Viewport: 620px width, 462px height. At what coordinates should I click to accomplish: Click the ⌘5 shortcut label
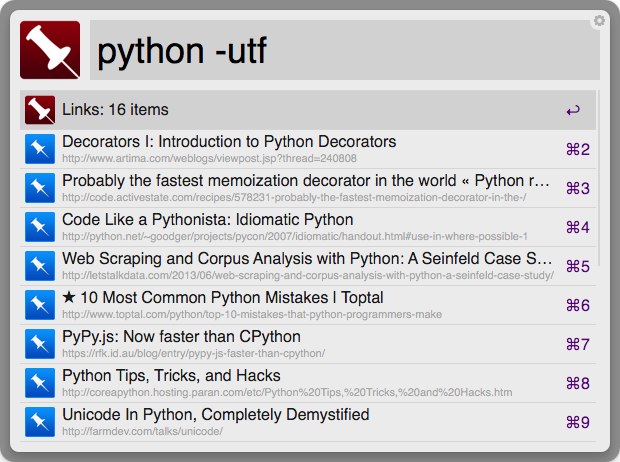(577, 266)
